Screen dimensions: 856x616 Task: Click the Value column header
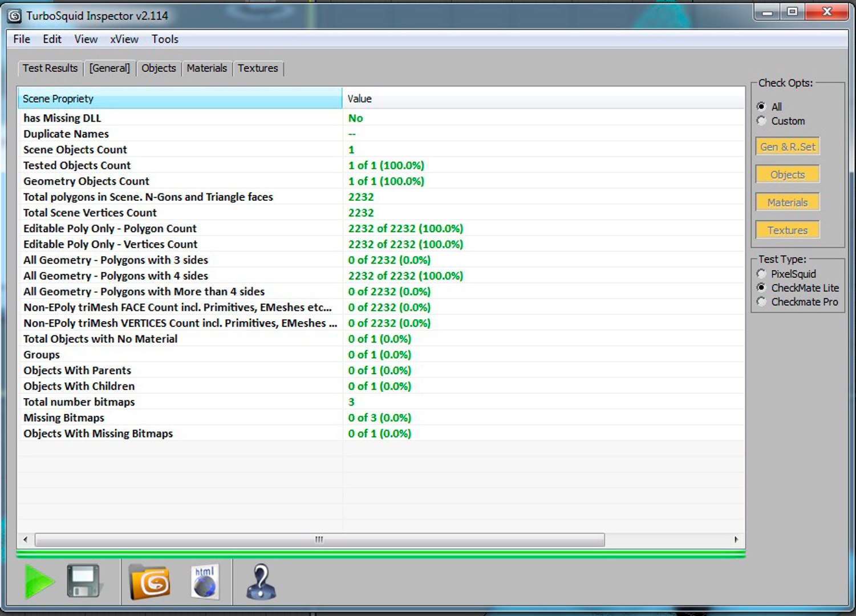[543, 99]
